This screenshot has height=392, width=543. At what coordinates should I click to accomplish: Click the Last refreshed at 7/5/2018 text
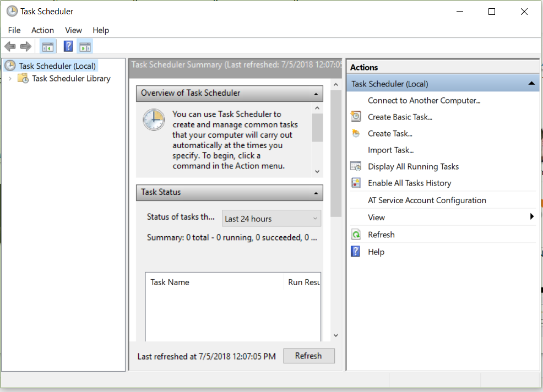[x=207, y=356]
